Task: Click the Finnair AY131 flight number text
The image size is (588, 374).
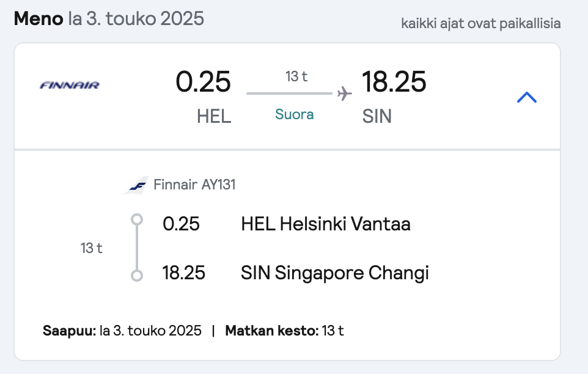Action: pos(194,185)
